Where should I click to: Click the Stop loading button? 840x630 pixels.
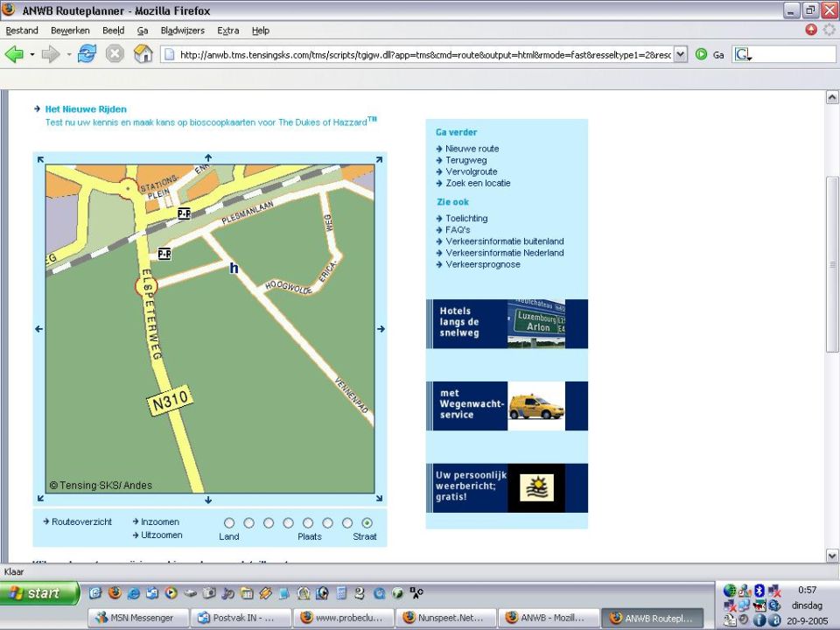pos(115,54)
